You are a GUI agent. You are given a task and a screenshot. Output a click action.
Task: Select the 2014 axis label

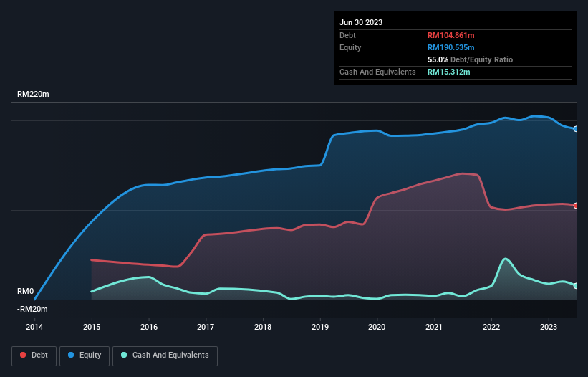coord(34,327)
